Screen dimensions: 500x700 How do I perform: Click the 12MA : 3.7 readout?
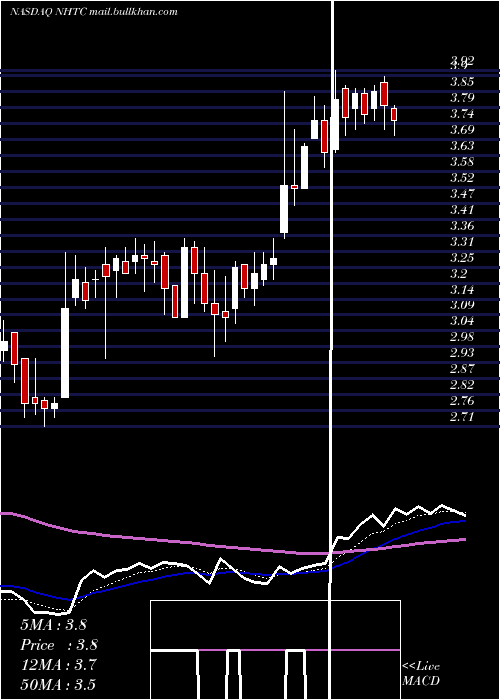58,665
